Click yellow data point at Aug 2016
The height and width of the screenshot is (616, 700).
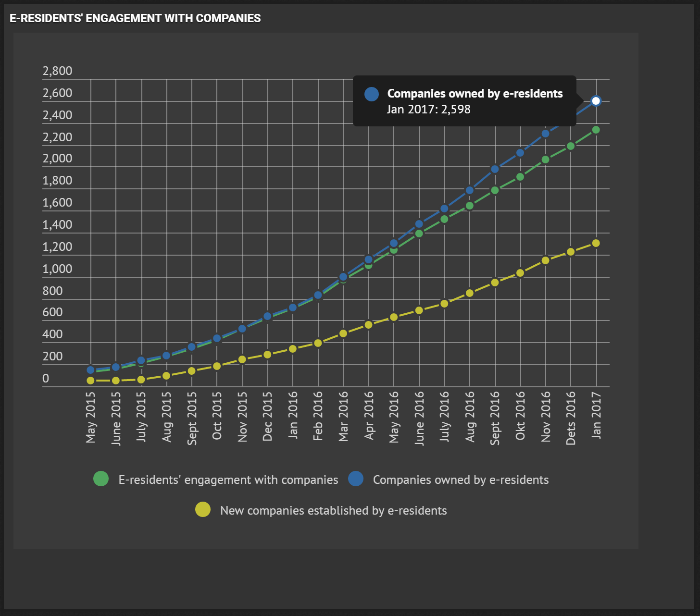coord(470,293)
